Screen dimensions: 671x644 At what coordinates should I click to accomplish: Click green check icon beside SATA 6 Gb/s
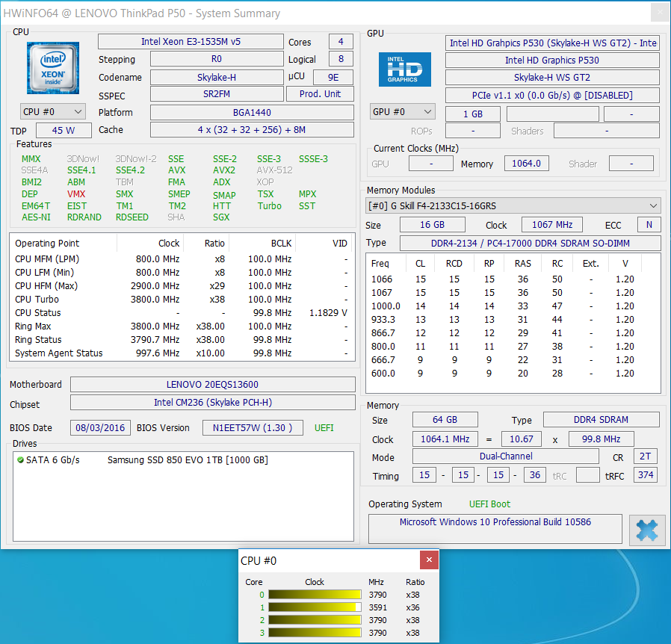click(20, 460)
